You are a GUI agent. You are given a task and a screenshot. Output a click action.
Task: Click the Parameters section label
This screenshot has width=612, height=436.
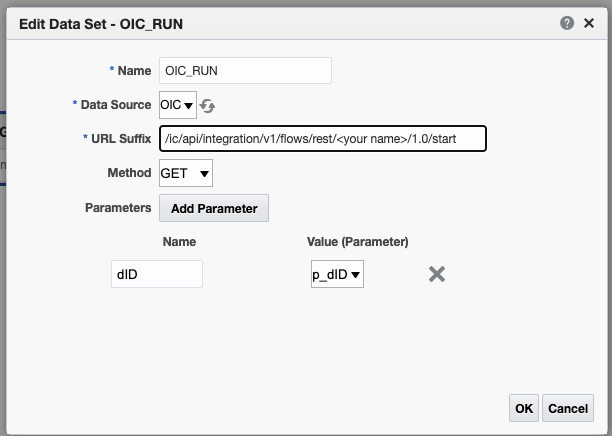118,208
